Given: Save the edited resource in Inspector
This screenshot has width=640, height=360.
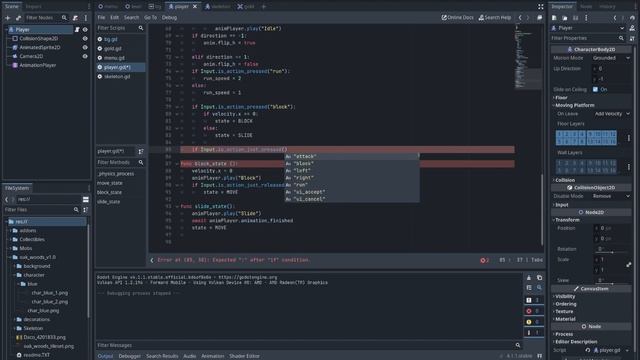Looking at the screenshot, I should click(576, 18).
